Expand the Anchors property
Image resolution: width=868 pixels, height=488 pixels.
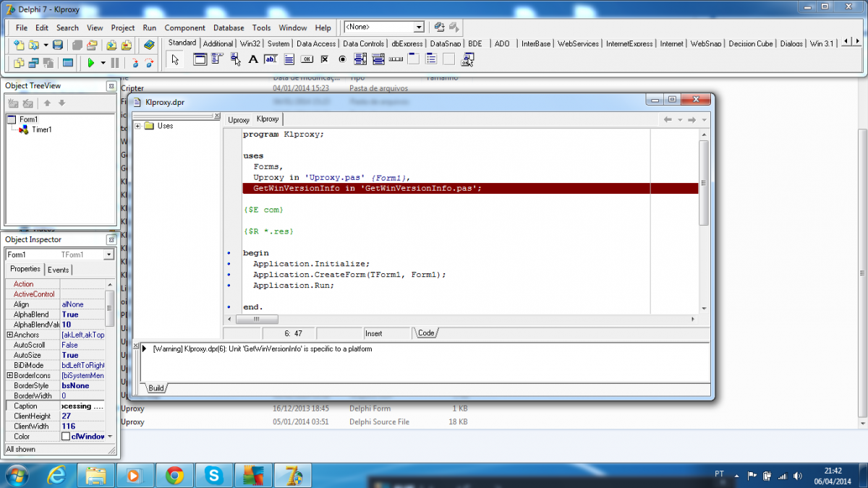pyautogui.click(x=9, y=335)
